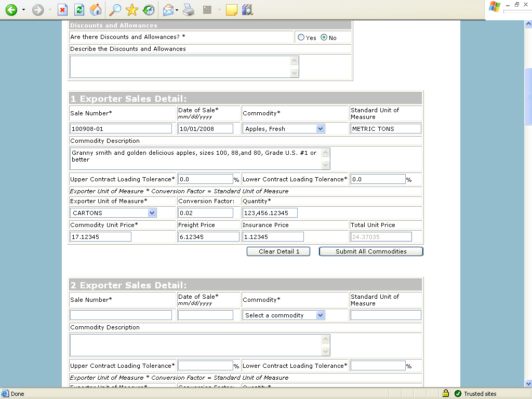Select No for Discounts and Allowances
Viewport: 532px width, 399px height.
pyautogui.click(x=324, y=38)
